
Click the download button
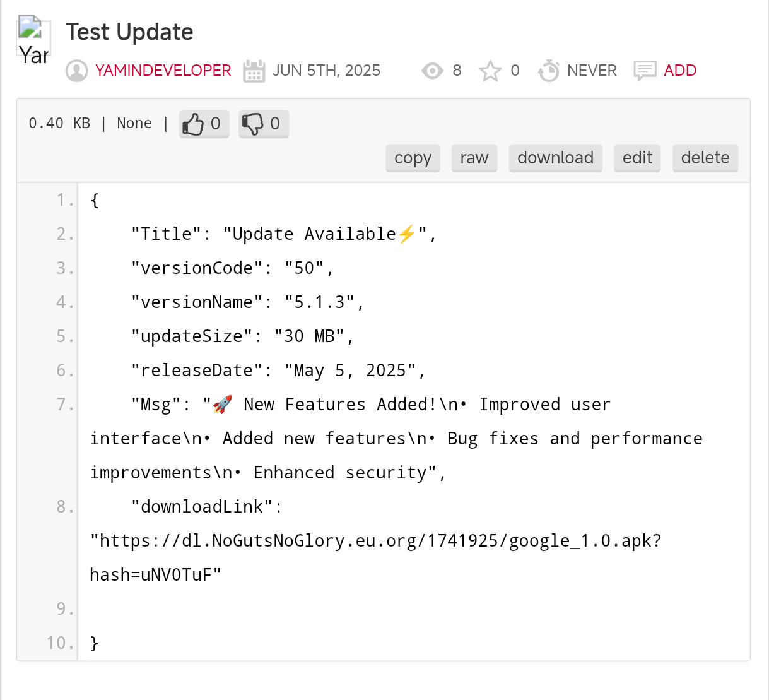coord(555,158)
